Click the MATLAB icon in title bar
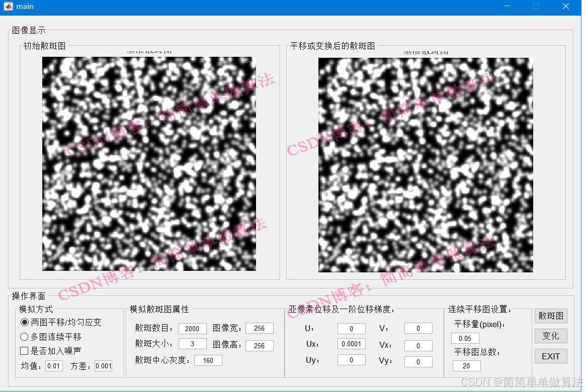This screenshot has width=585, height=392. [x=8, y=6]
